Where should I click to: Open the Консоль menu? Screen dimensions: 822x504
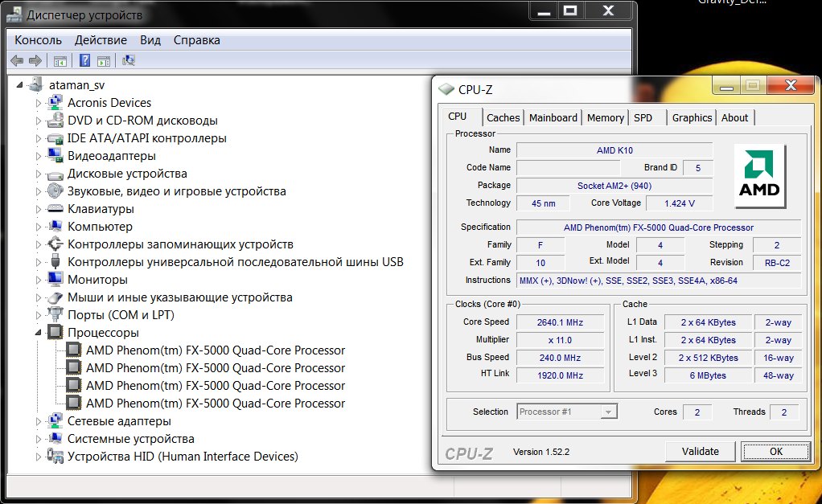point(38,40)
